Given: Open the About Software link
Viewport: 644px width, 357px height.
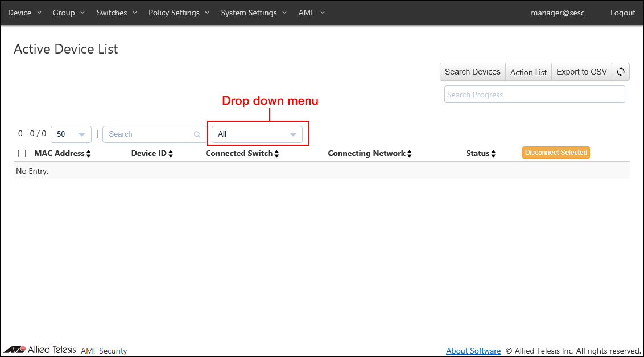Looking at the screenshot, I should (x=473, y=351).
